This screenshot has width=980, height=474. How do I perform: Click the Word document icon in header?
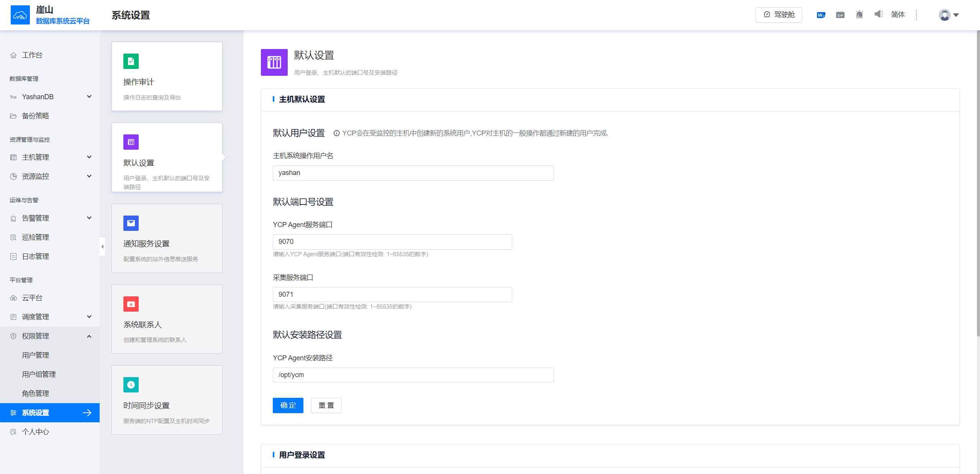pyautogui.click(x=821, y=15)
